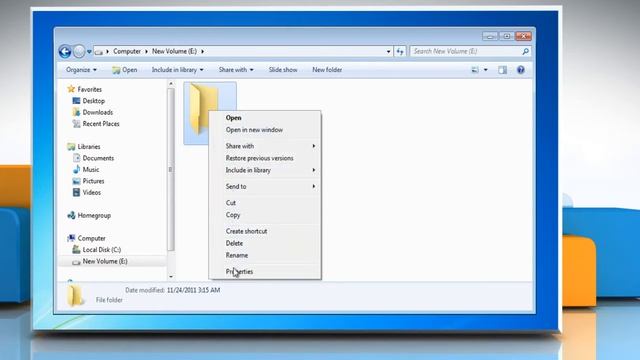The width and height of the screenshot is (640, 360).
Task: Select New Volume (E:) in navigation pane
Action: [105, 261]
